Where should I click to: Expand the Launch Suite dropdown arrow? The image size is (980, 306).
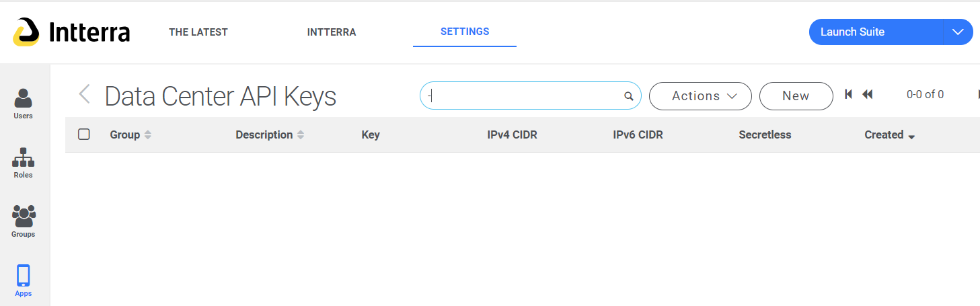958,32
